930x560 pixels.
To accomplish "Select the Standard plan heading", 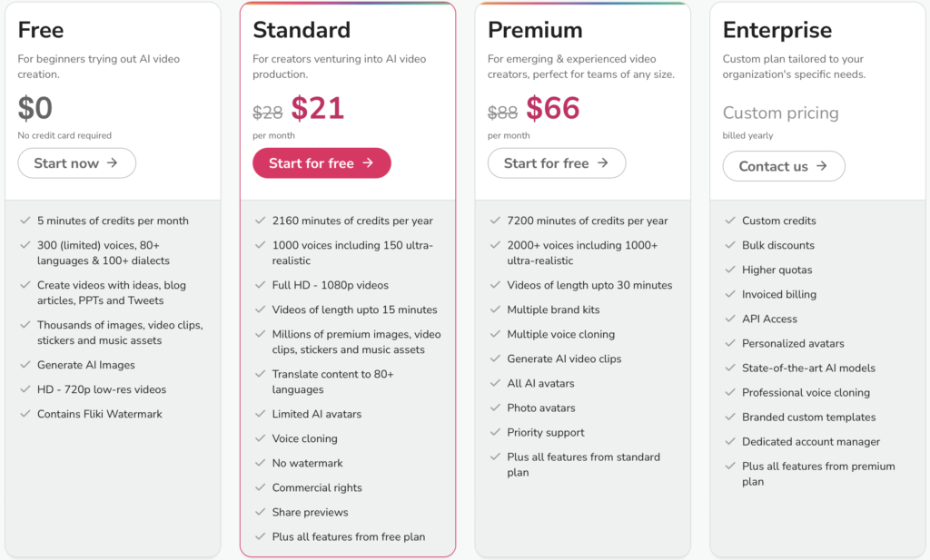I will click(301, 29).
